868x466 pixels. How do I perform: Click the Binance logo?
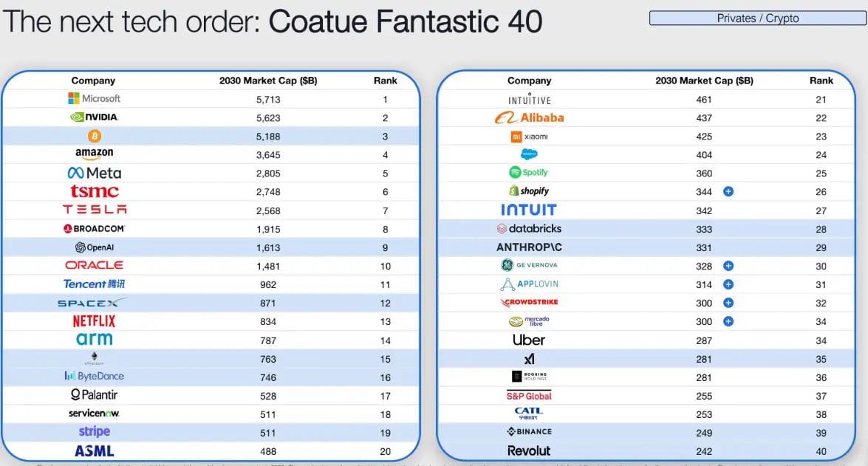pos(529,432)
